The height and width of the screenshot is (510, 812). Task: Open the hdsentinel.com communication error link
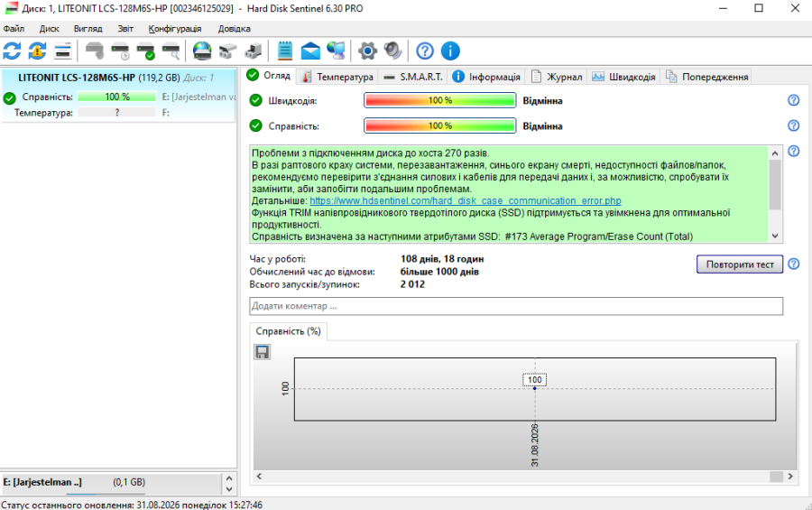pyautogui.click(x=465, y=200)
